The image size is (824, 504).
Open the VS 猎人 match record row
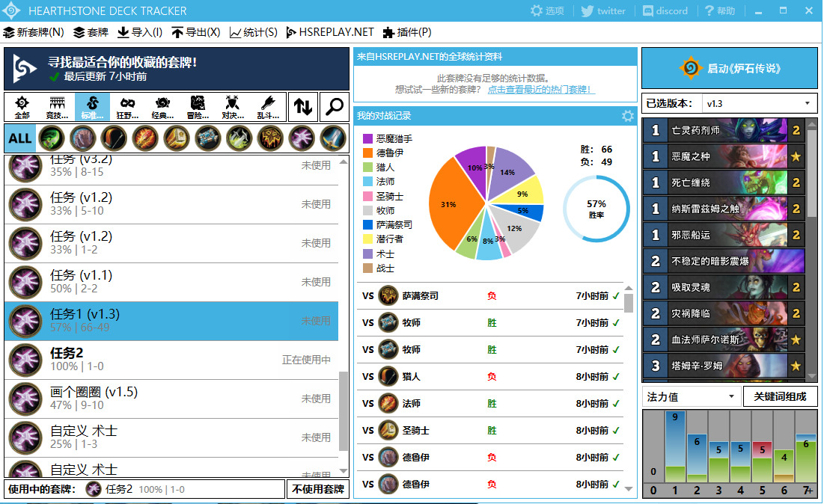pos(489,376)
